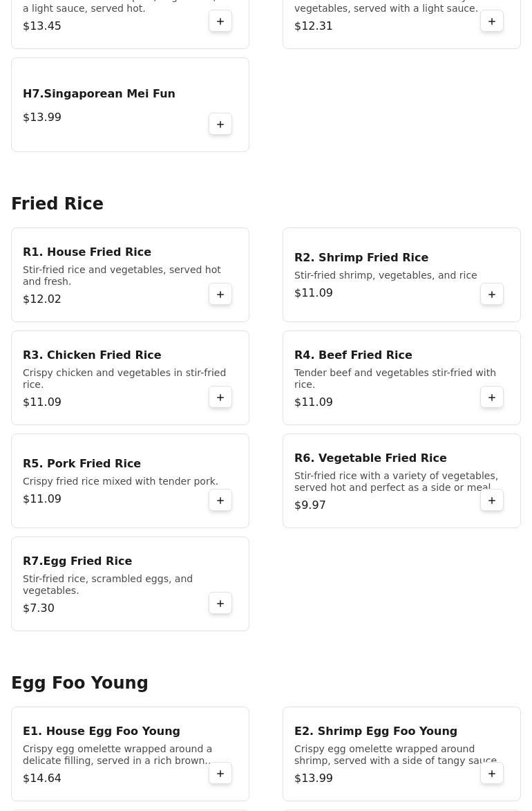Add R6 Vegetable Fried Rice to order
This screenshot has height=811, width=532.
pyautogui.click(x=492, y=501)
